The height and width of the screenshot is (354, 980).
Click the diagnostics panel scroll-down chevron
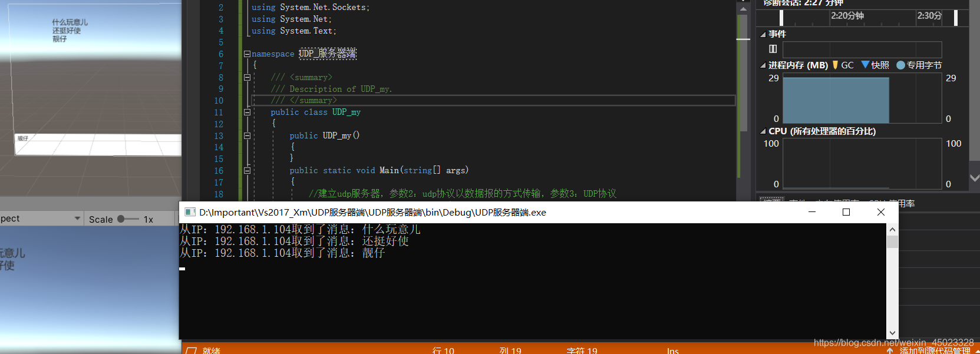pos(974,178)
